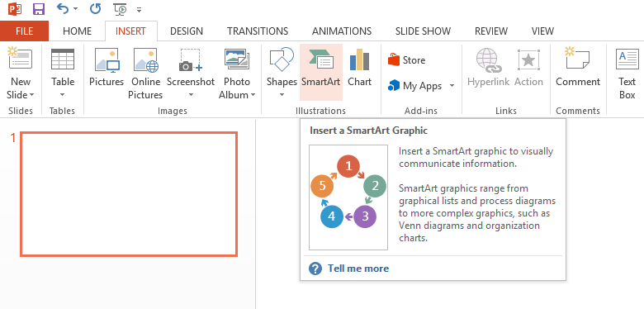Click the My Apps button
Screen dimensions: 644x309
(x=414, y=86)
